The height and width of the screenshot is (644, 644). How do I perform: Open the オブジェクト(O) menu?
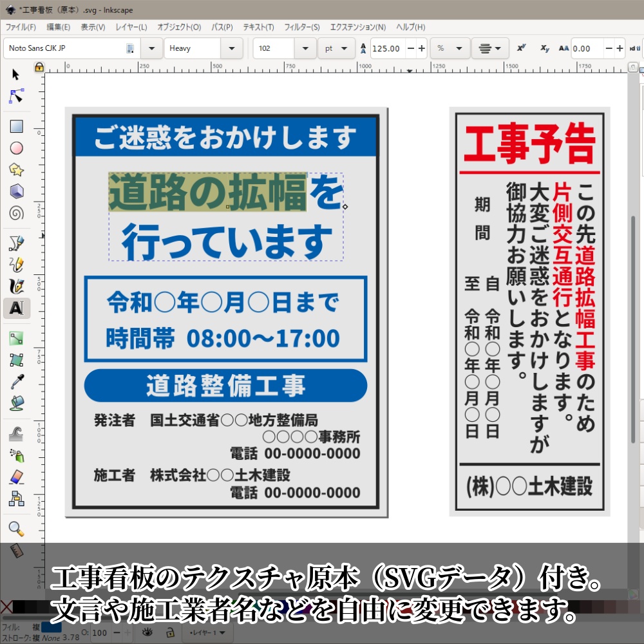click(x=179, y=27)
